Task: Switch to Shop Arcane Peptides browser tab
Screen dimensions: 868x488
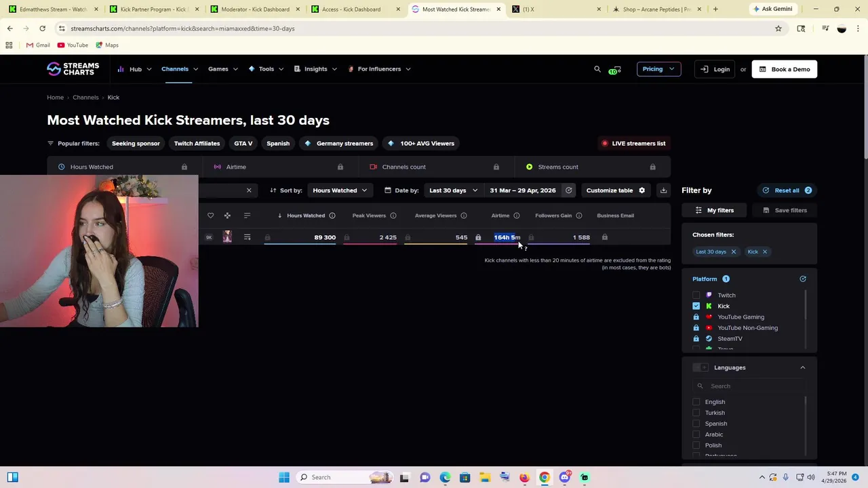Action: 656,9
